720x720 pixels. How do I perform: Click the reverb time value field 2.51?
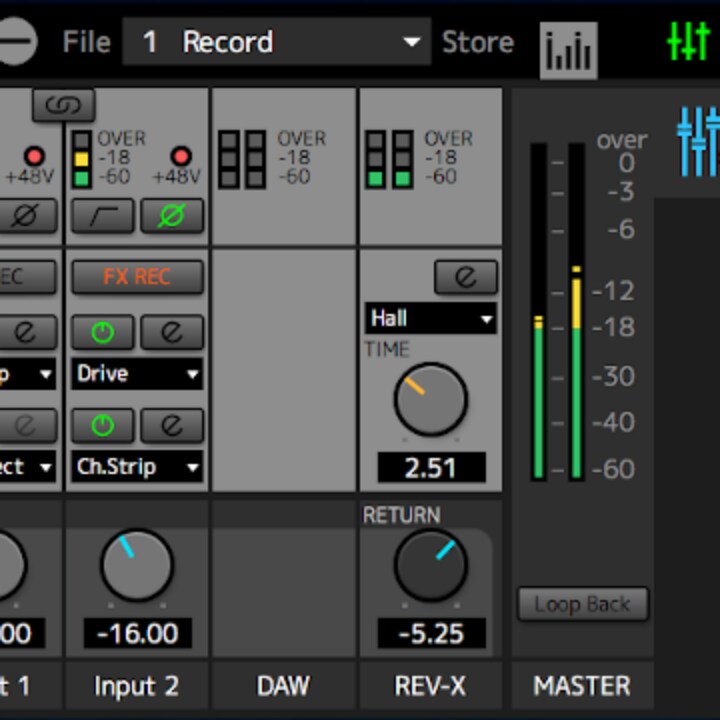click(x=430, y=467)
